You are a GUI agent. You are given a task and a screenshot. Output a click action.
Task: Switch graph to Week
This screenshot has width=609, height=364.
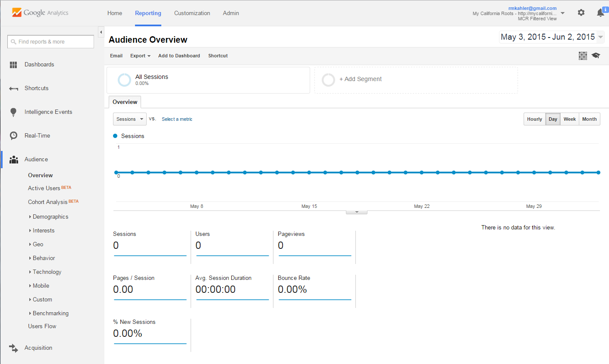pos(570,119)
